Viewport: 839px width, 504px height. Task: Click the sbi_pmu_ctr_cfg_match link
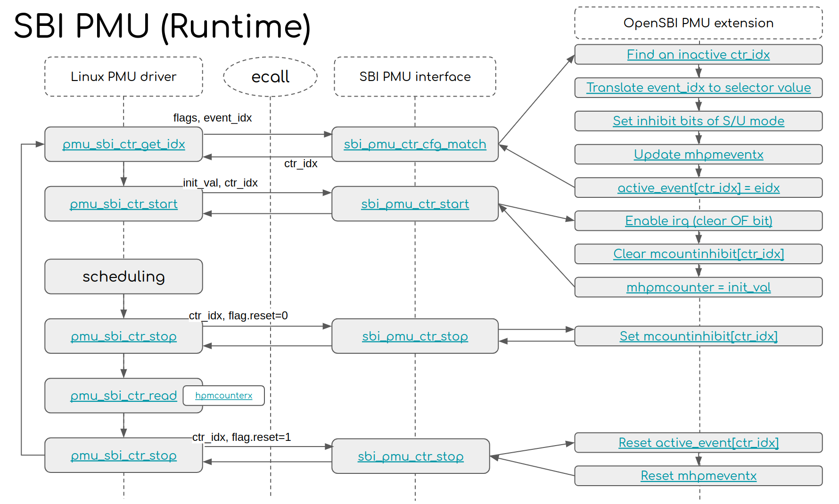(415, 144)
